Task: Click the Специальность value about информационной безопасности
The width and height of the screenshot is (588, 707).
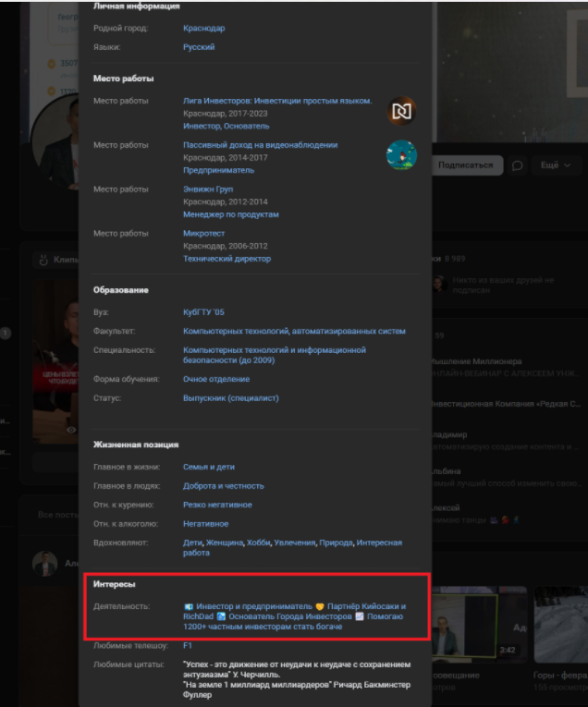Action: click(275, 355)
